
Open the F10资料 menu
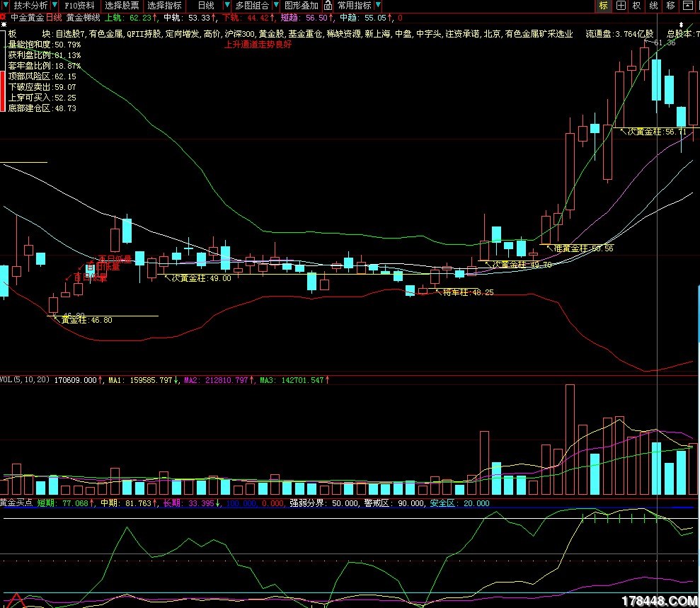tap(79, 6)
